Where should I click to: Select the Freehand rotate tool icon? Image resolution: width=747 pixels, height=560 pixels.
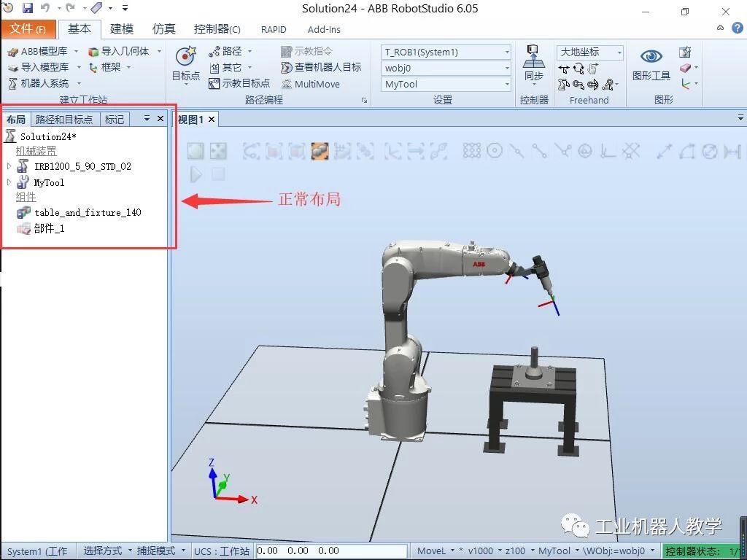coord(578,69)
